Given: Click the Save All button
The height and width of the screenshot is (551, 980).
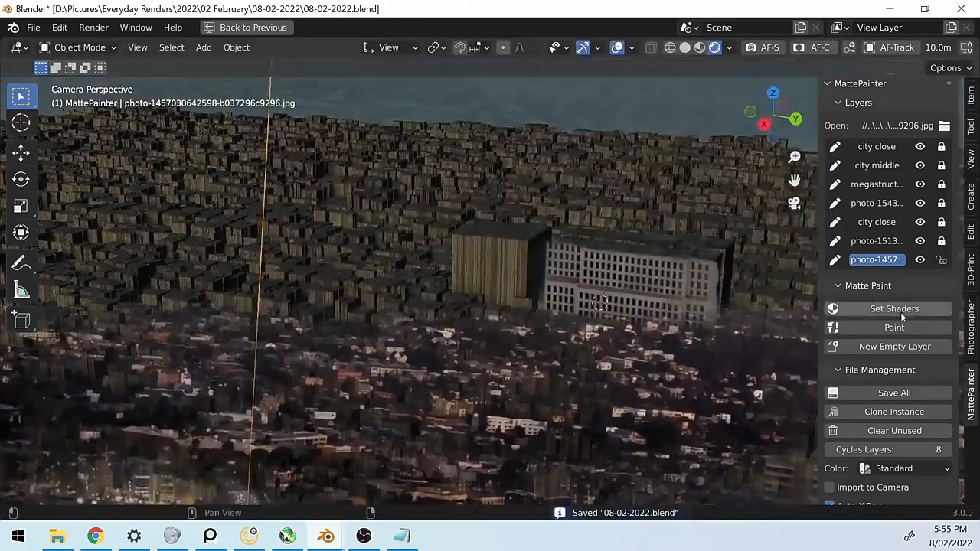Looking at the screenshot, I should (x=893, y=393).
